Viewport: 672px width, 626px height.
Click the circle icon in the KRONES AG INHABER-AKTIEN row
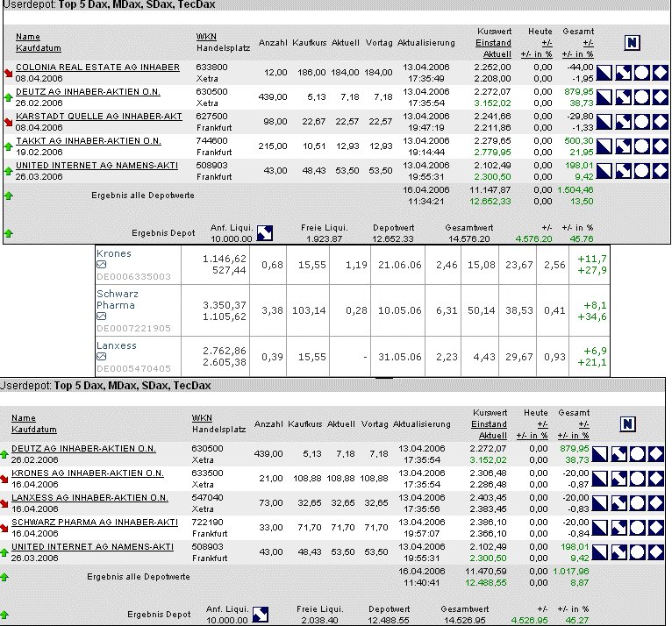(637, 479)
